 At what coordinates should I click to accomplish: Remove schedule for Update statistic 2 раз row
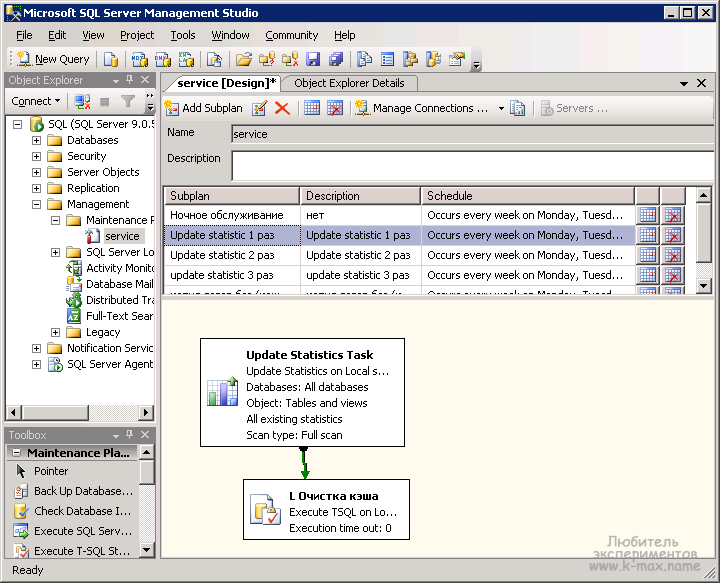(673, 255)
